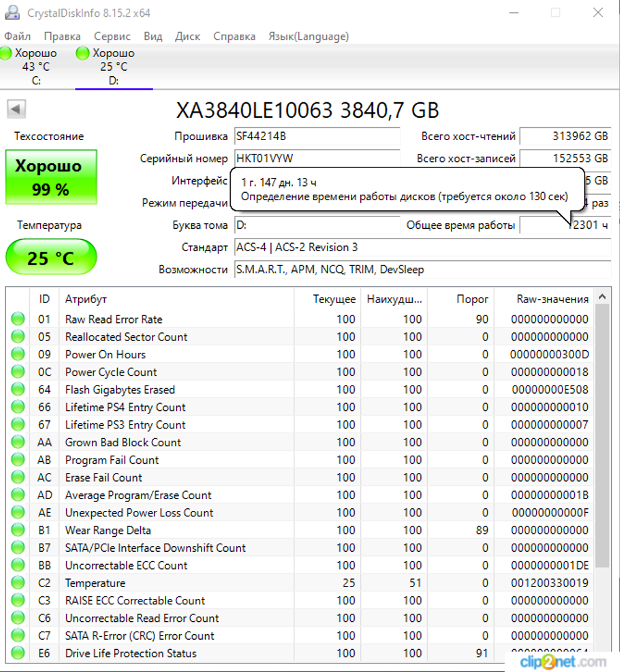Click the firmware field SF44214B
This screenshot has width=620, height=672.
point(317,136)
